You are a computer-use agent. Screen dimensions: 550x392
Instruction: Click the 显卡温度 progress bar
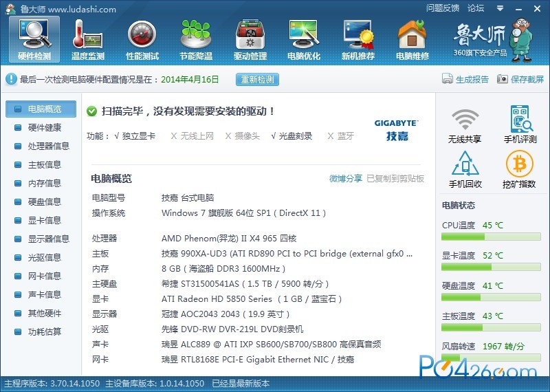click(x=491, y=267)
